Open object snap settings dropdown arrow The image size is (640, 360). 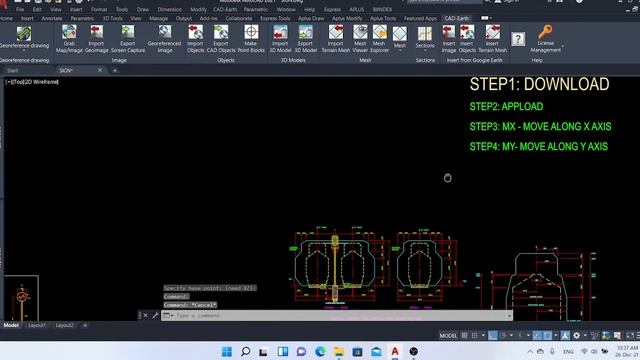pos(556,336)
